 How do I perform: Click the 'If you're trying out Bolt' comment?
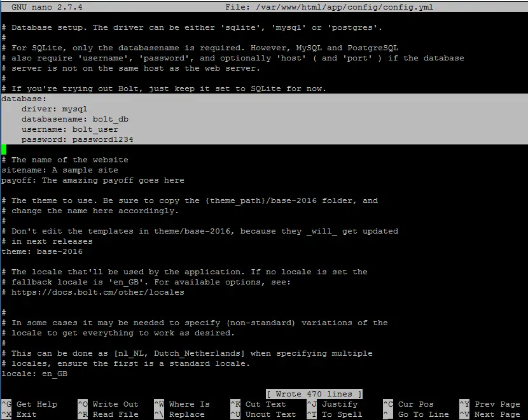pyautogui.click(x=163, y=88)
